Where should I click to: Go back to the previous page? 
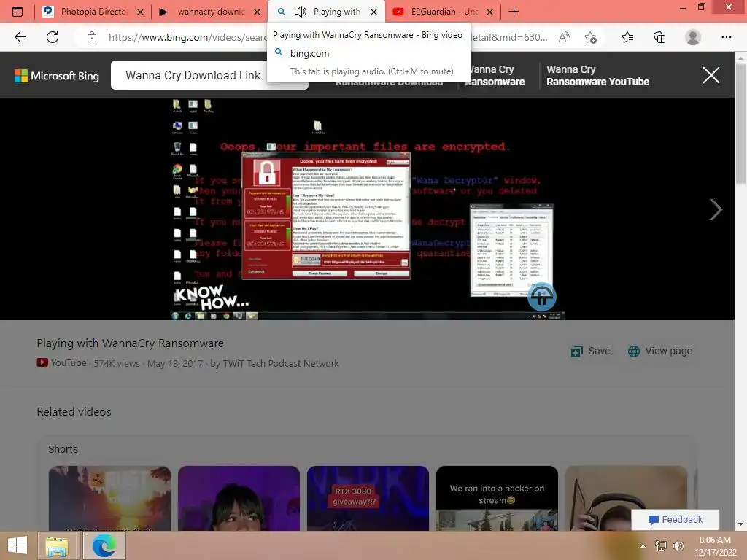click(20, 37)
